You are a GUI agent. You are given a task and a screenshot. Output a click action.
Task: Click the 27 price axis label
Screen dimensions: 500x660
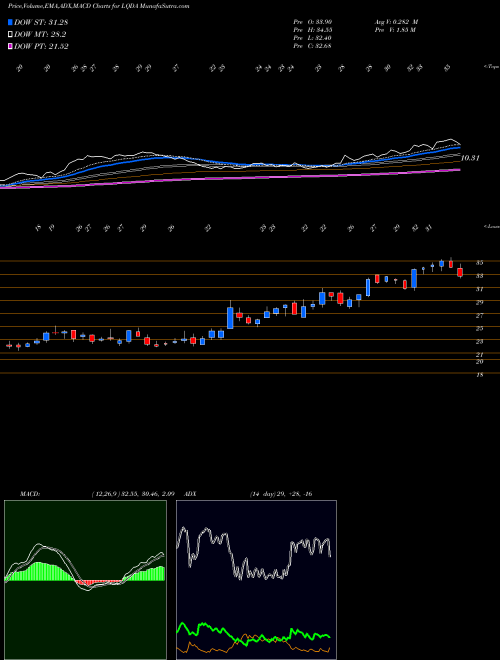click(479, 315)
